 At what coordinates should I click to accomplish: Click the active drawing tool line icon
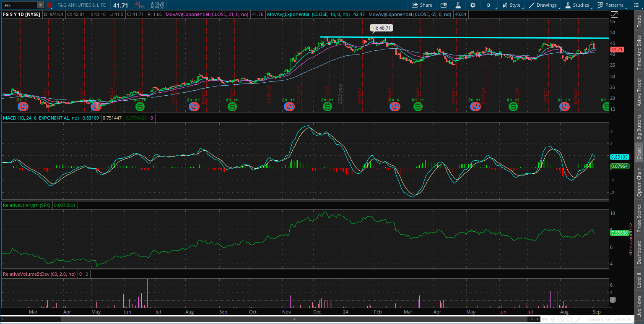click(578, 319)
